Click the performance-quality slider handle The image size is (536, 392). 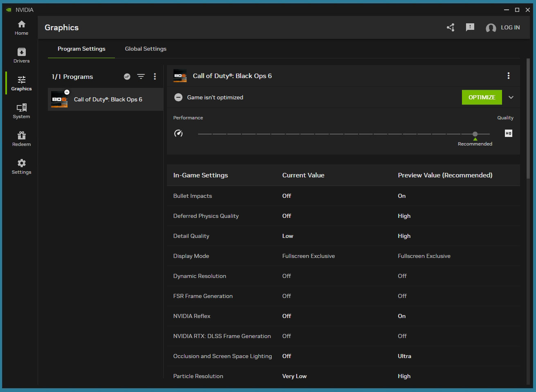475,134
